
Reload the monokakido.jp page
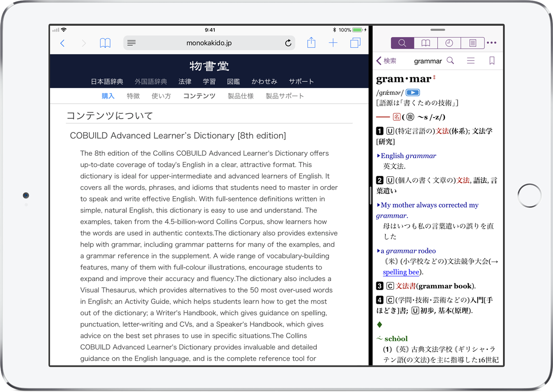[288, 43]
